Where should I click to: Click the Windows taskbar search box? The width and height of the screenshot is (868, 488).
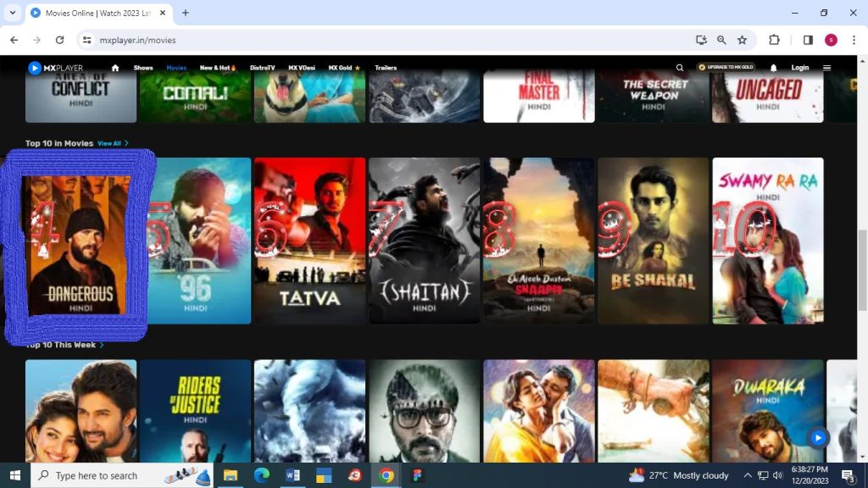click(x=122, y=475)
